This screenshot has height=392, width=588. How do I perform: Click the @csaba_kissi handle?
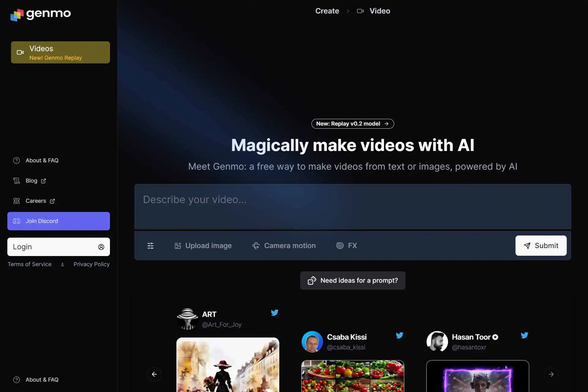pyautogui.click(x=346, y=347)
